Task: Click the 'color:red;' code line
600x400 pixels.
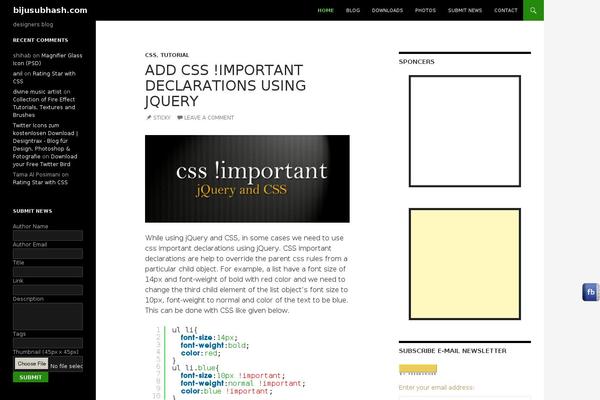Action: [x=201, y=353]
